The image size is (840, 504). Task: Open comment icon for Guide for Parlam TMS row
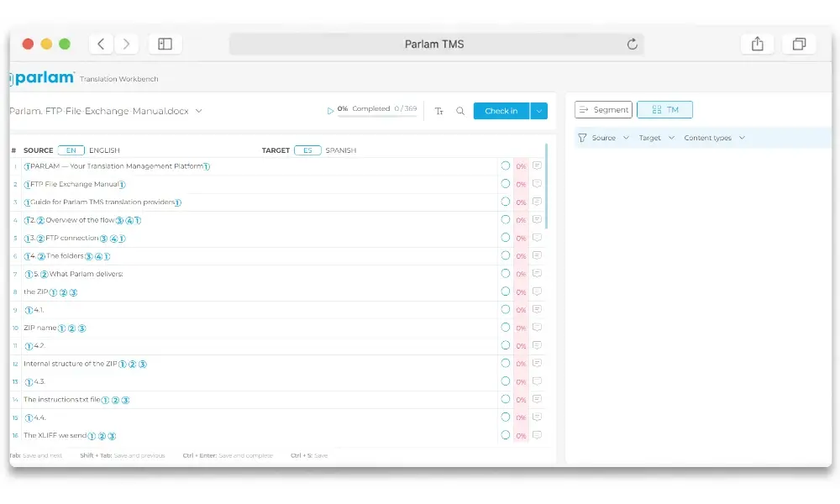pyautogui.click(x=537, y=202)
